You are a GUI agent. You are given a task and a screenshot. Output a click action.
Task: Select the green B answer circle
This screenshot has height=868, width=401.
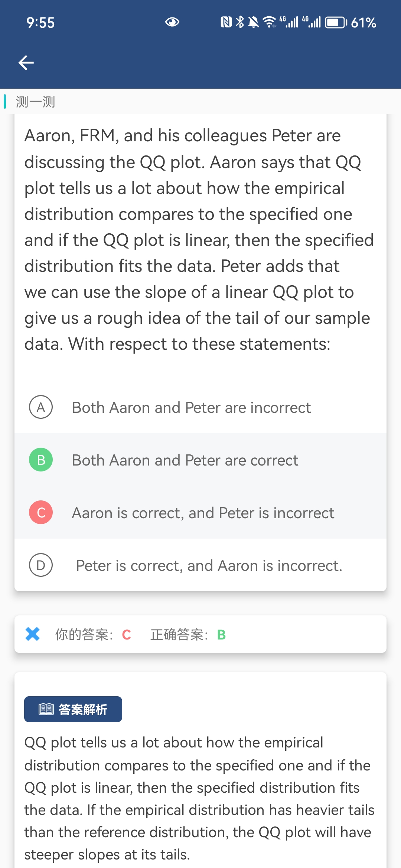pos(41,460)
